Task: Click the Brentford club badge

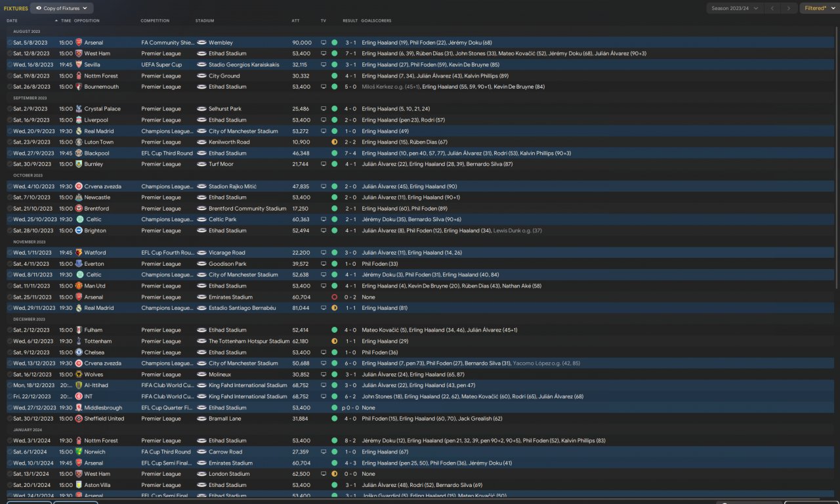Action: [x=79, y=209]
